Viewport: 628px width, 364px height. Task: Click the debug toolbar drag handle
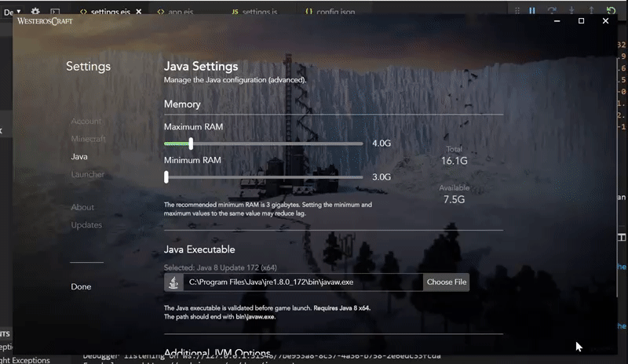click(x=517, y=11)
